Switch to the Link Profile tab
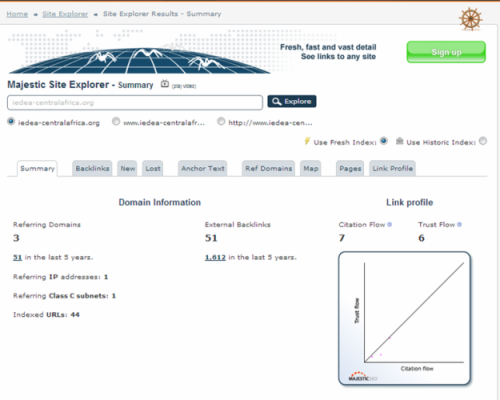 click(x=392, y=168)
